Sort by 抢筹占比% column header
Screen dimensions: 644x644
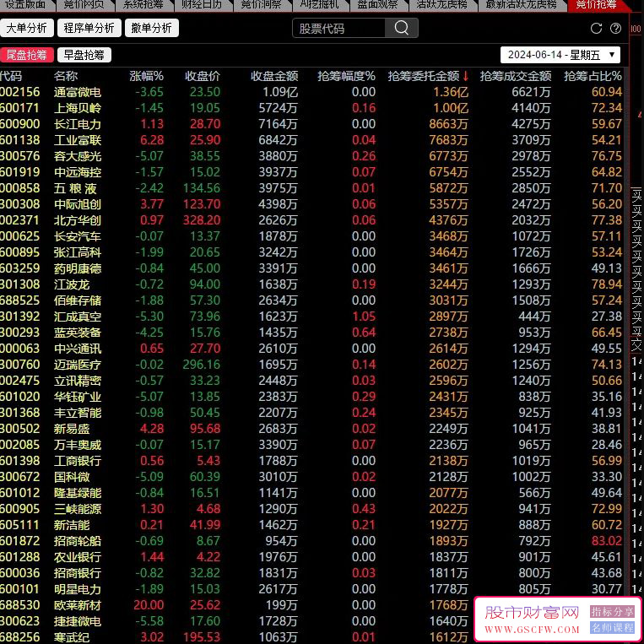point(593,76)
